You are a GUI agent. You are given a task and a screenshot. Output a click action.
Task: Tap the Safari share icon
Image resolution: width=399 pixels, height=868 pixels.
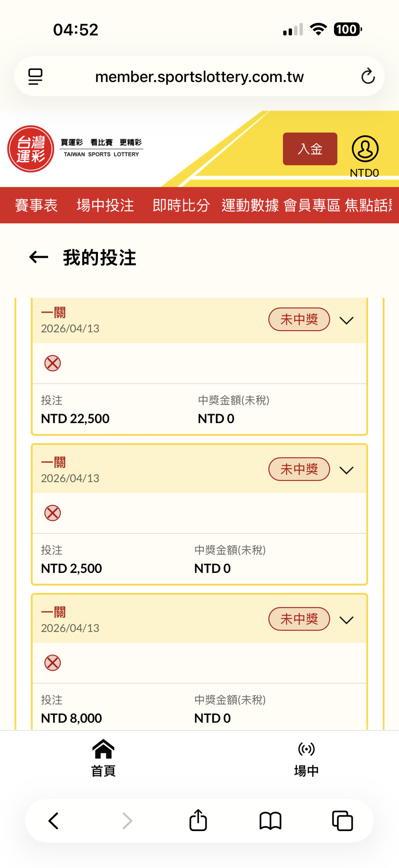pyautogui.click(x=198, y=821)
